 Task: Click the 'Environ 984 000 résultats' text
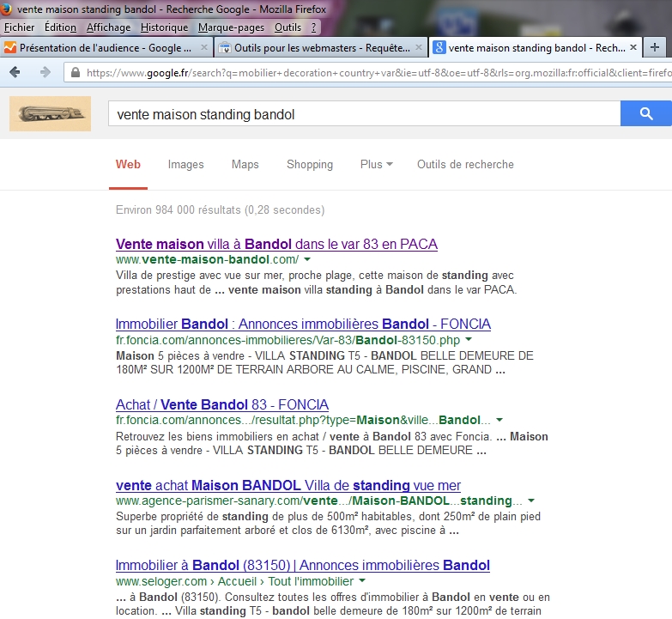point(179,210)
